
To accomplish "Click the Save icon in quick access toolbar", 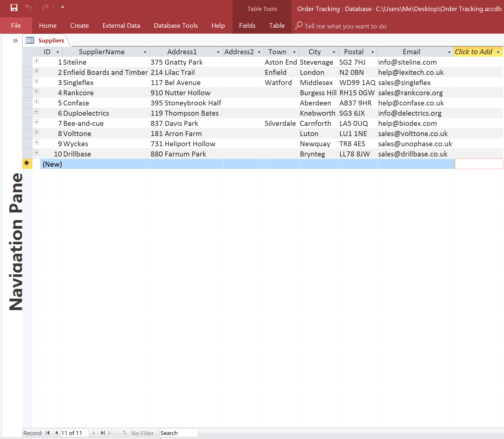I will coord(14,8).
